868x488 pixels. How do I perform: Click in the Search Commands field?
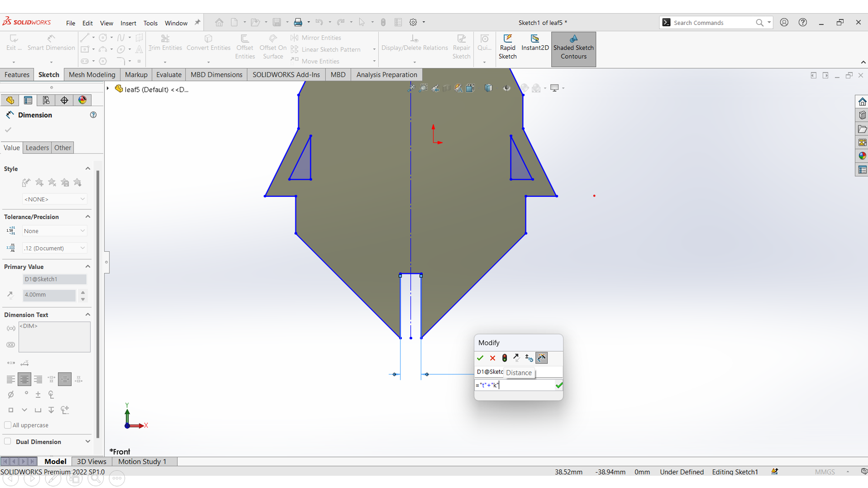tap(713, 23)
